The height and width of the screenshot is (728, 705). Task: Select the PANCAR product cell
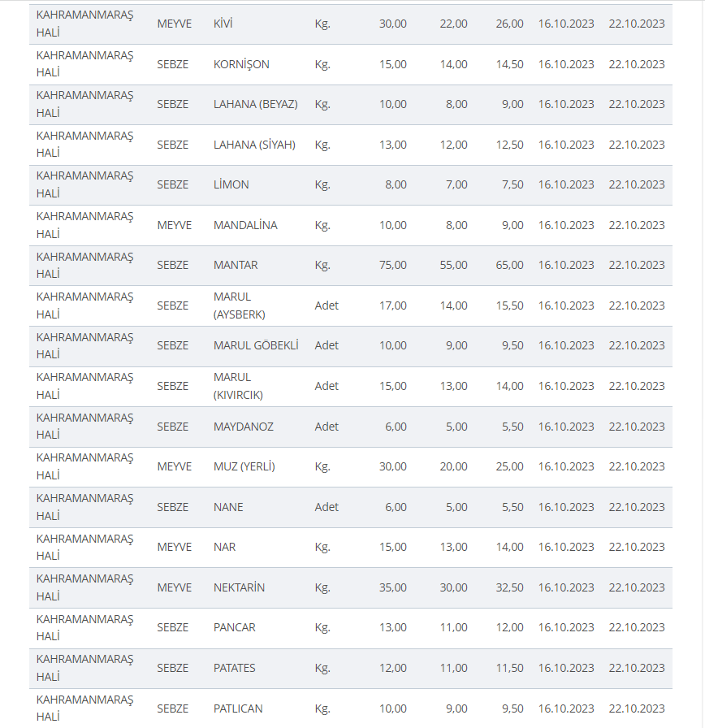click(235, 627)
